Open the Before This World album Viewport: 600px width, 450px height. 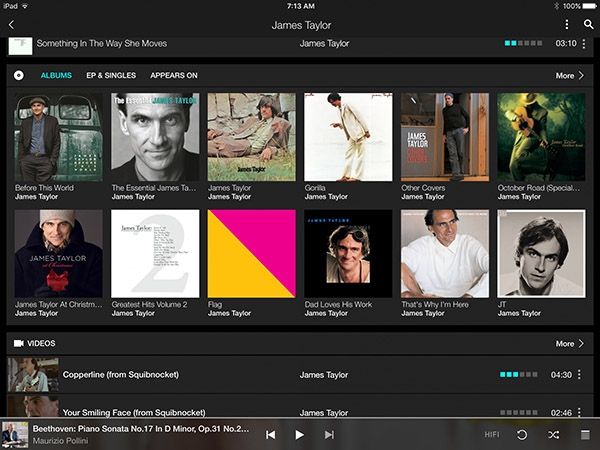click(59, 137)
